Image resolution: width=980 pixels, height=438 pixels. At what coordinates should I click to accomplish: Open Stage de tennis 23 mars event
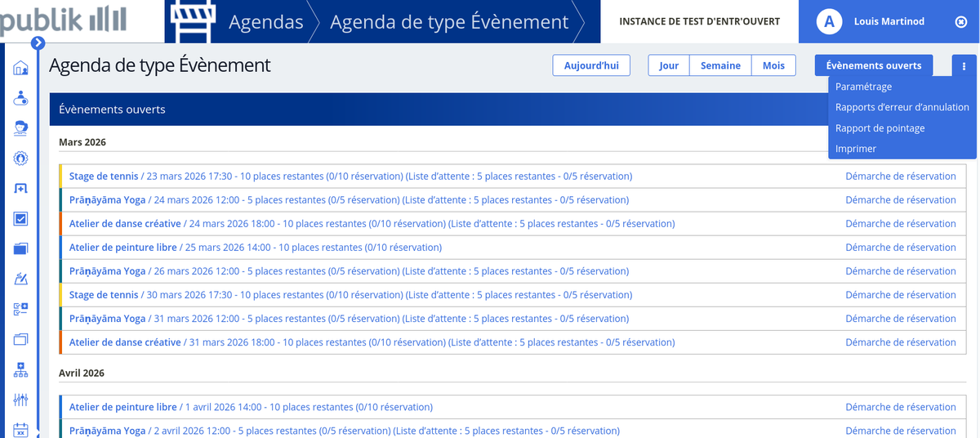pos(104,177)
